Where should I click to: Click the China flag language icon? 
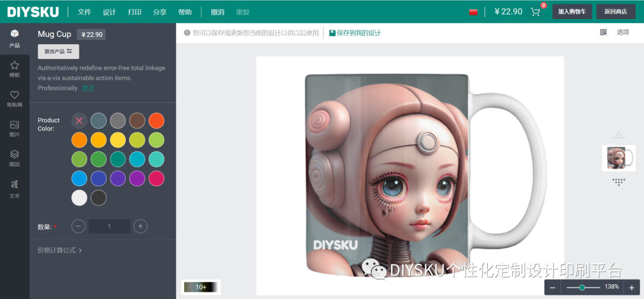click(x=473, y=12)
